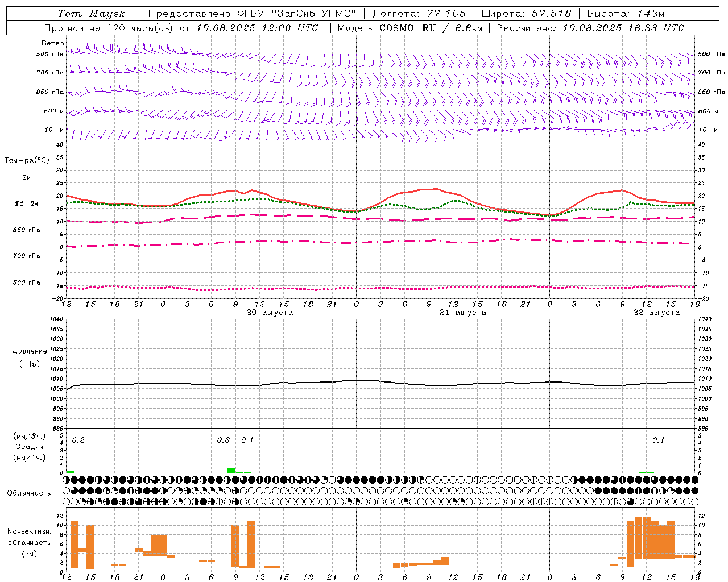This screenshot has width=728, height=582.
Task: Click the 700 гПа wind level label on the right
Action: click(x=712, y=73)
